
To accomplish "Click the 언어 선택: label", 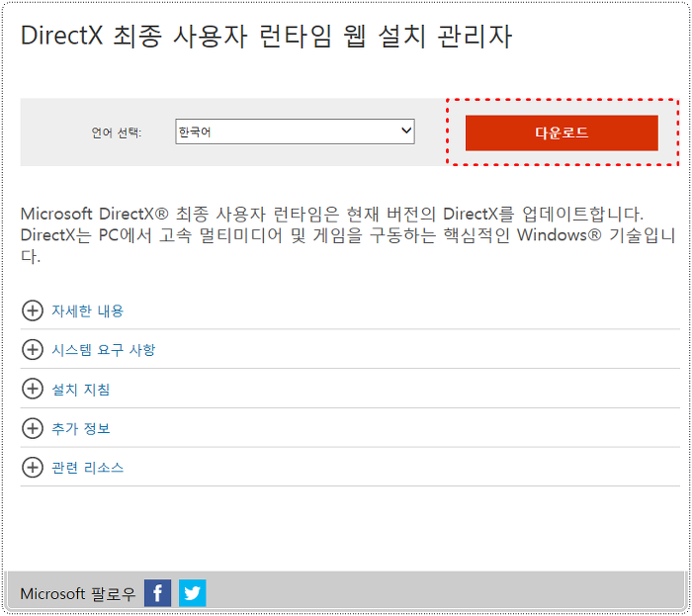I will [116, 132].
